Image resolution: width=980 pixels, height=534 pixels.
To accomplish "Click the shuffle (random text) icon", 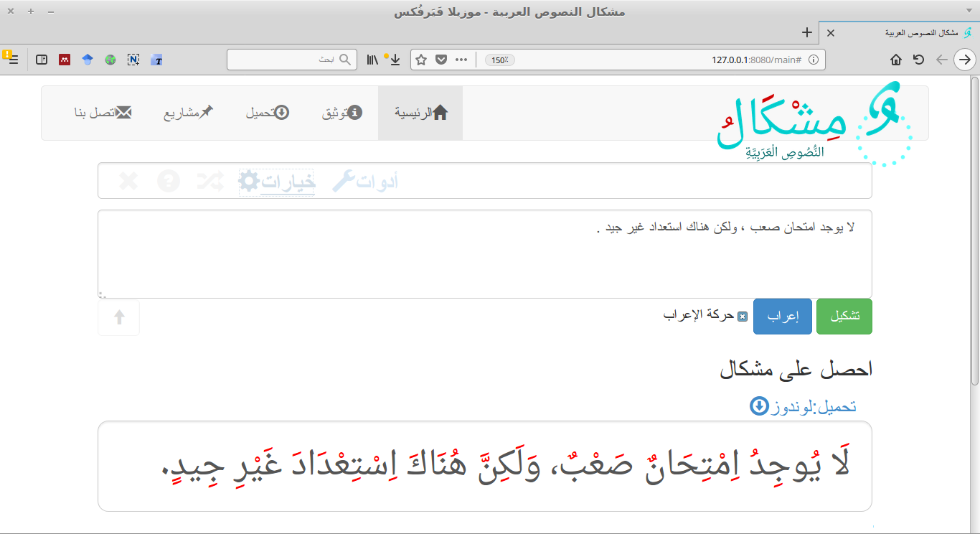I will tap(209, 182).
